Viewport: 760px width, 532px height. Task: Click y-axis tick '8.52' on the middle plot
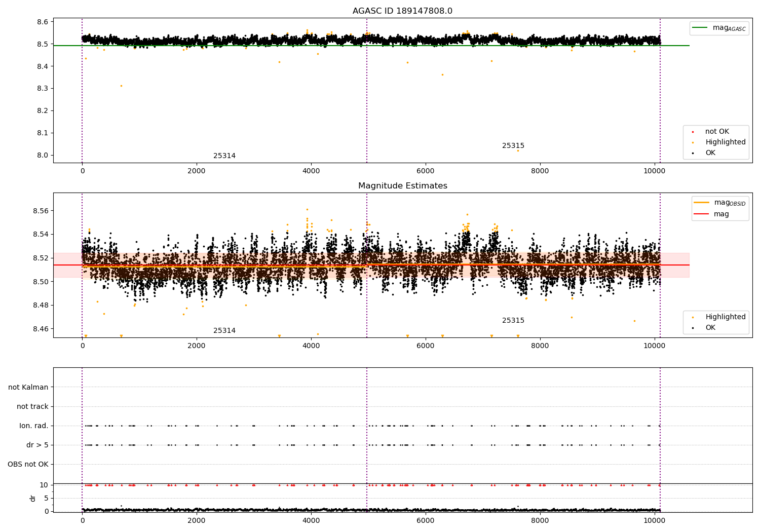tap(41, 258)
